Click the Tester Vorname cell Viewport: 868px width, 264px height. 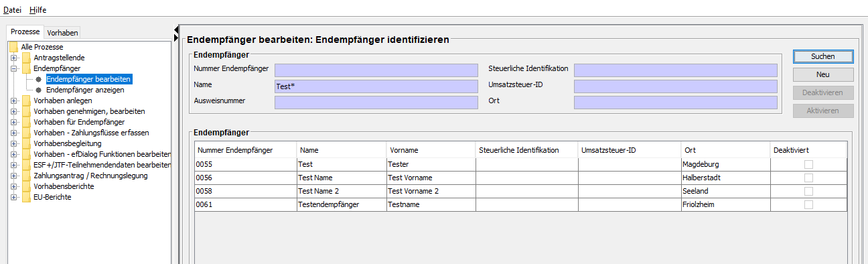431,164
